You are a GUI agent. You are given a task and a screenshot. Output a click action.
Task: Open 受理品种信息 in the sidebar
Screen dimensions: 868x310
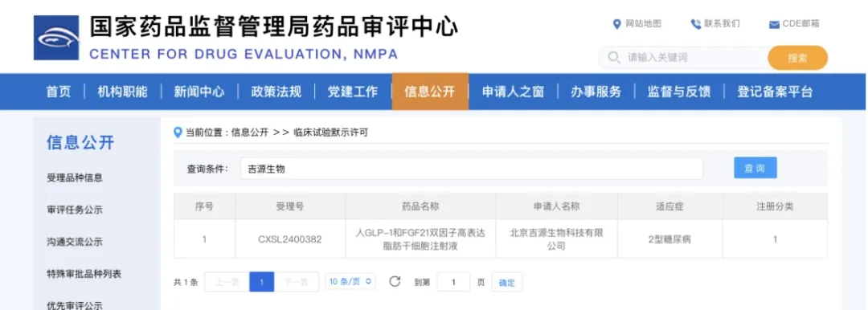coord(75,178)
